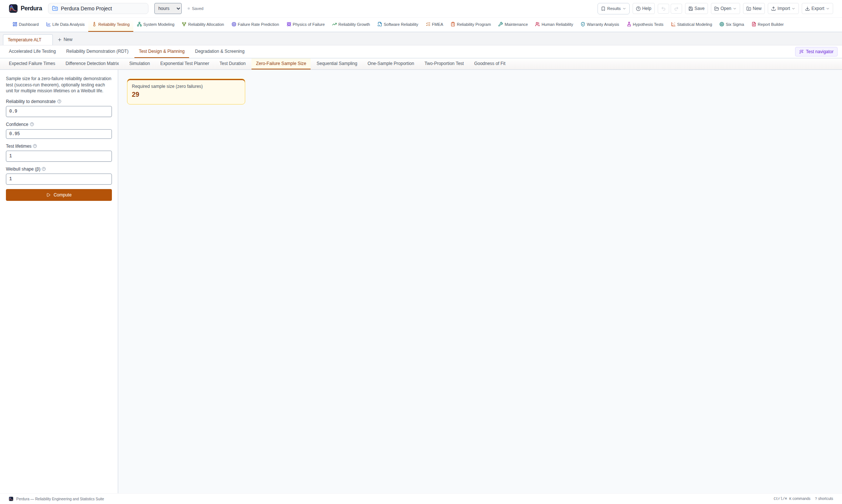The width and height of the screenshot is (842, 504).
Task: Click help icon next to Weibull shape
Action: pyautogui.click(x=44, y=169)
